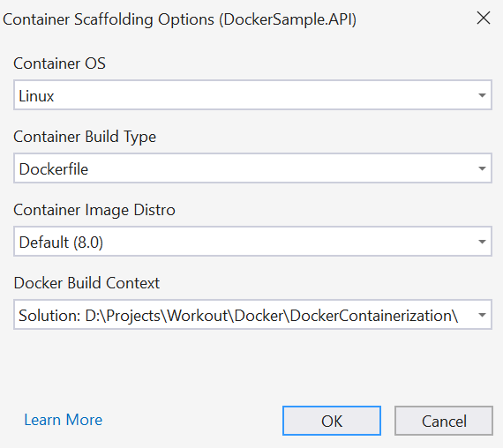The image size is (503, 448).
Task: Focus the Docker Build Context combo box field
Action: (x=252, y=315)
